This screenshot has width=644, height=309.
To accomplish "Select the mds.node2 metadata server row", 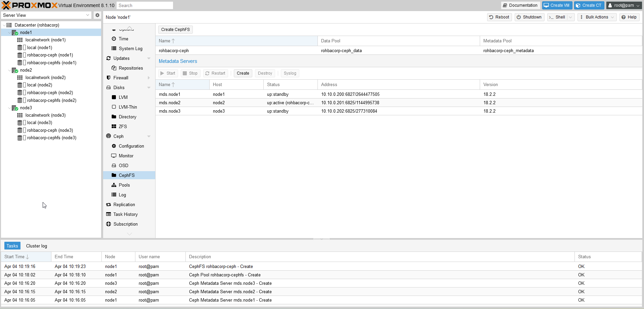I will pyautogui.click(x=399, y=103).
